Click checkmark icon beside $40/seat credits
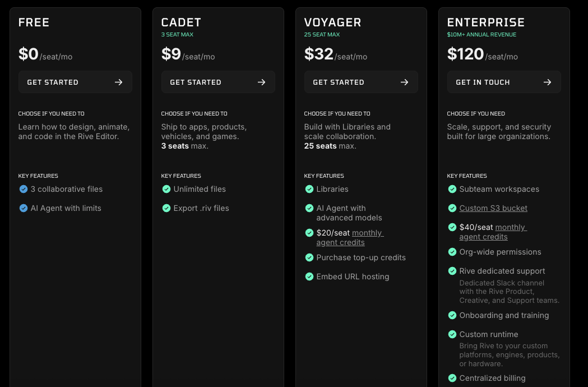 pyautogui.click(x=452, y=227)
